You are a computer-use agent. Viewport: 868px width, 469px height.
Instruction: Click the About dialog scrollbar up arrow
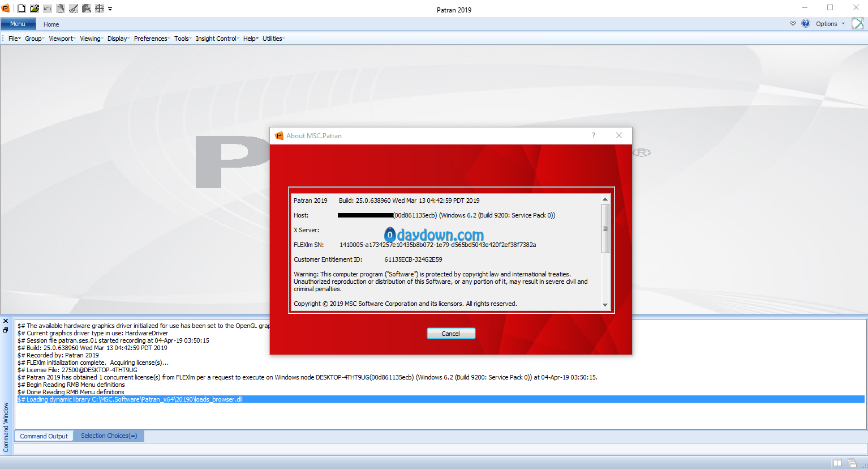click(605, 199)
